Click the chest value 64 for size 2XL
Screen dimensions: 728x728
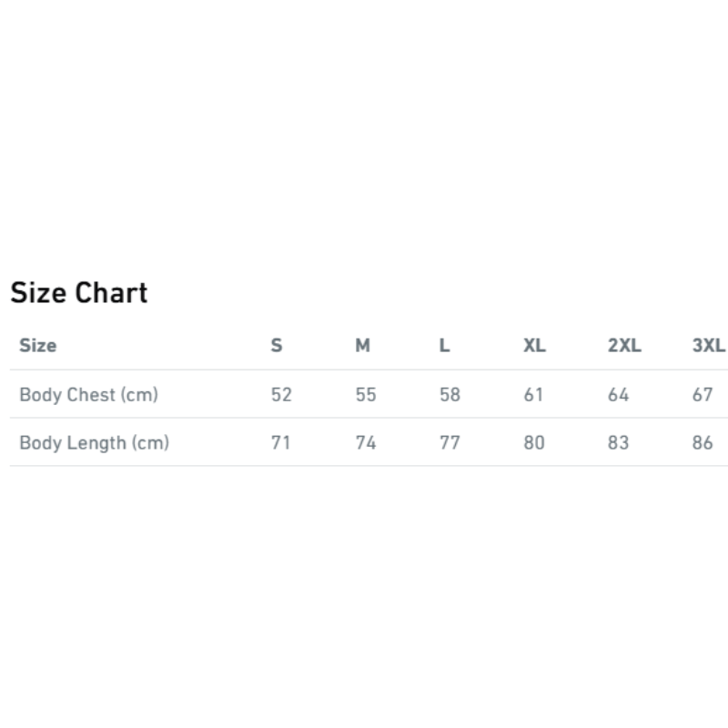tap(618, 395)
